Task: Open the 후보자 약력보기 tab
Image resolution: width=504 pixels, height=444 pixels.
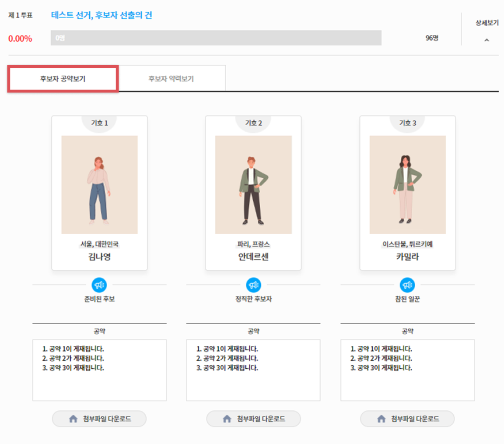Action: 171,79
